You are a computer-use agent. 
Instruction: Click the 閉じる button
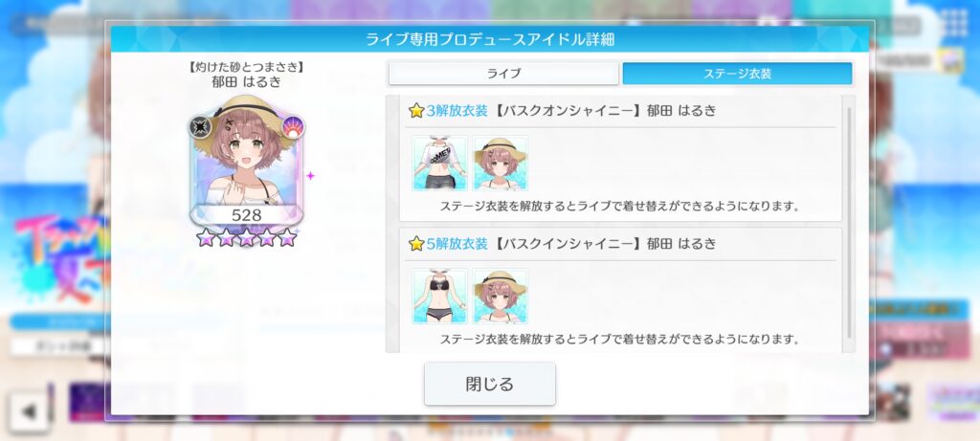pos(490,384)
